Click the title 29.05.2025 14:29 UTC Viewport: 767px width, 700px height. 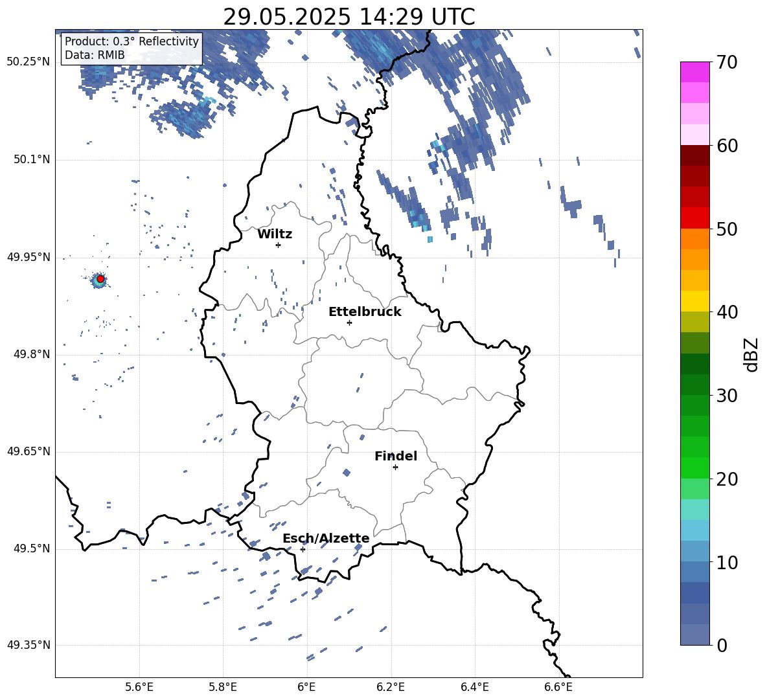tap(349, 17)
